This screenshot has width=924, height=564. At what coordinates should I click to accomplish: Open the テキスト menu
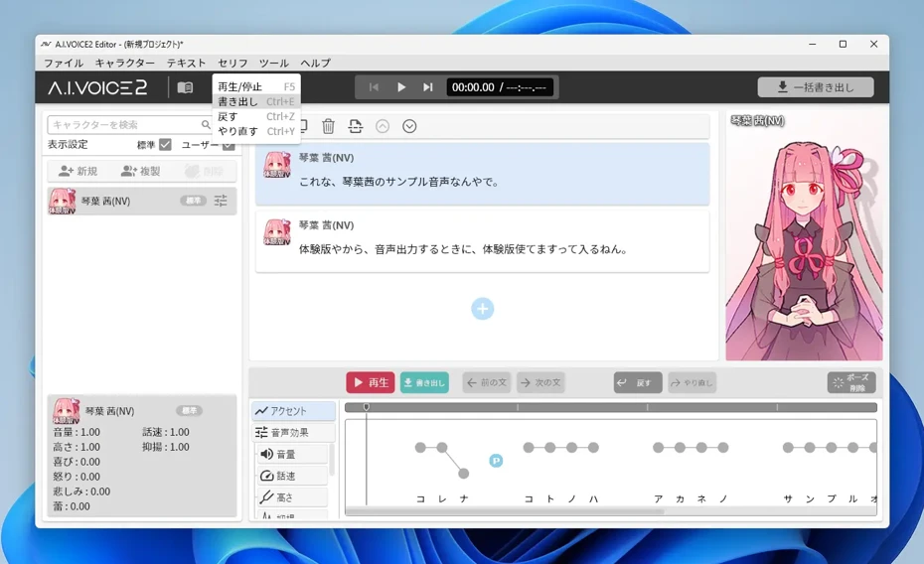pyautogui.click(x=186, y=63)
